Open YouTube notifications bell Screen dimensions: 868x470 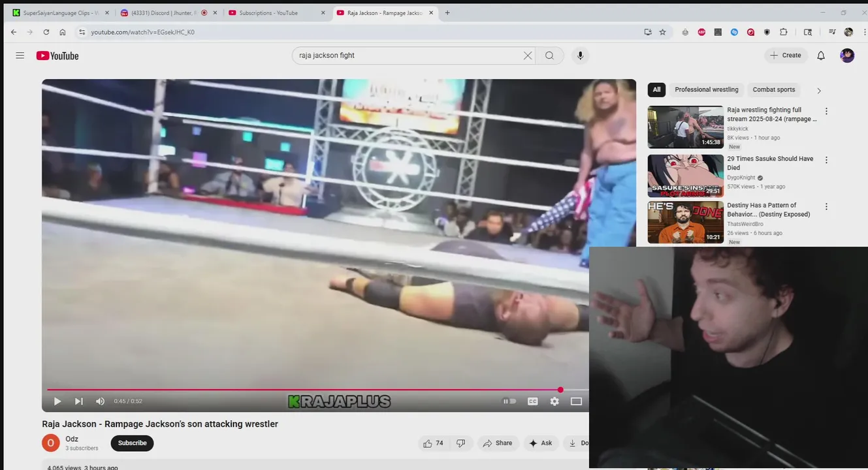[821, 55]
